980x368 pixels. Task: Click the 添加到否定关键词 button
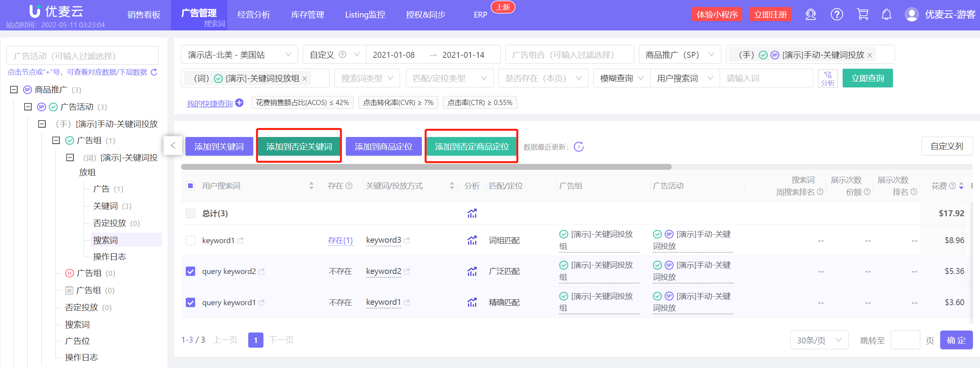[299, 146]
